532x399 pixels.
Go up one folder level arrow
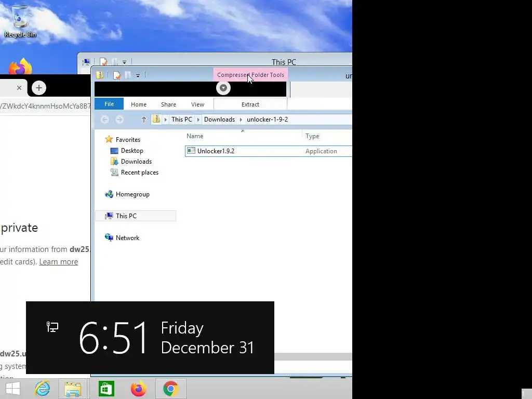[x=143, y=119]
